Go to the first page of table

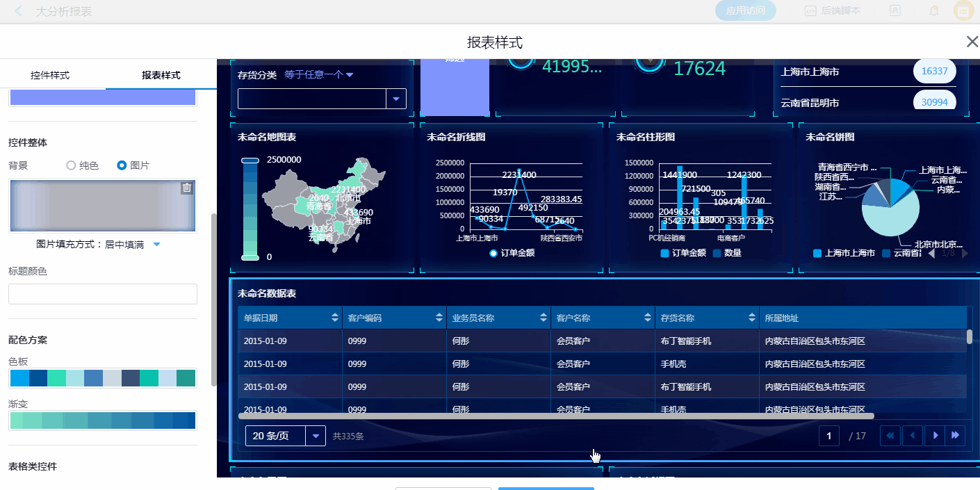[890, 436]
